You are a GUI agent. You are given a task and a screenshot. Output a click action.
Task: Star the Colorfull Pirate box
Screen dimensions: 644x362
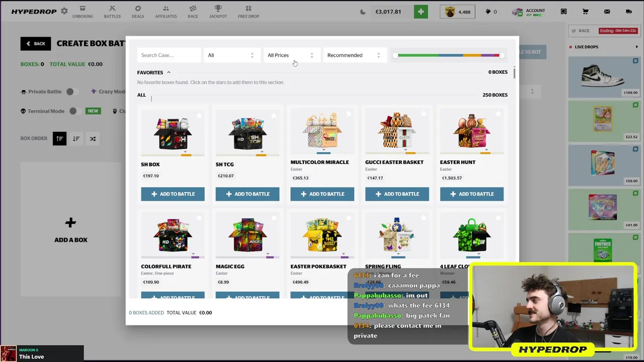click(x=199, y=218)
